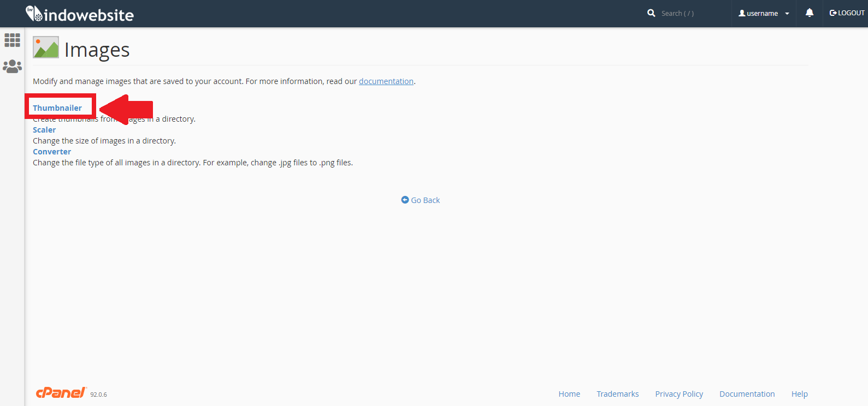Open the Privacy Policy footer link

[x=679, y=394]
